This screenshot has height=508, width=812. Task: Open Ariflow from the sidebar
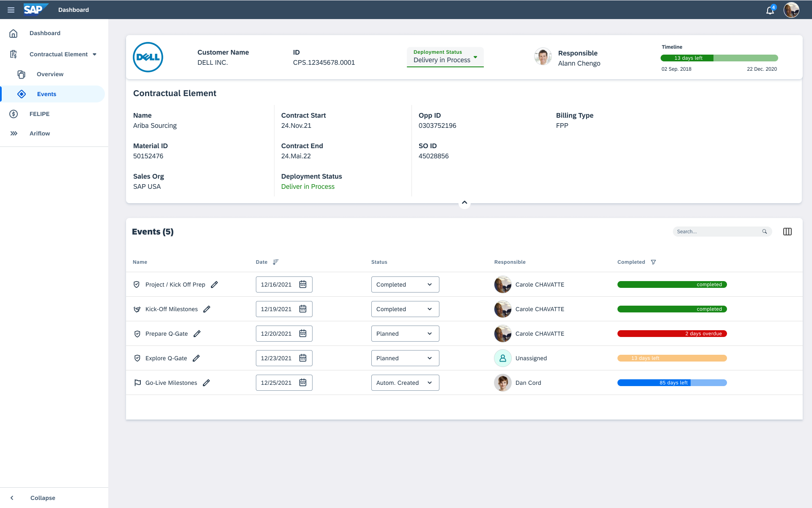point(40,133)
